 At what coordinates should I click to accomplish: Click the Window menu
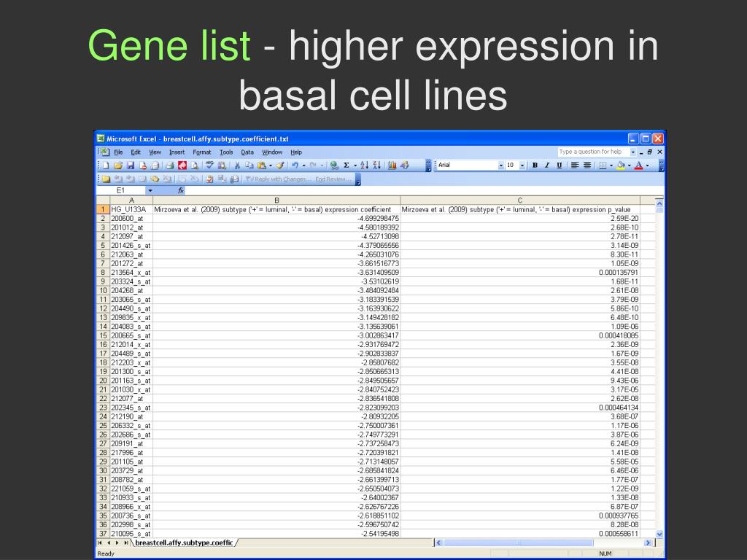click(272, 152)
